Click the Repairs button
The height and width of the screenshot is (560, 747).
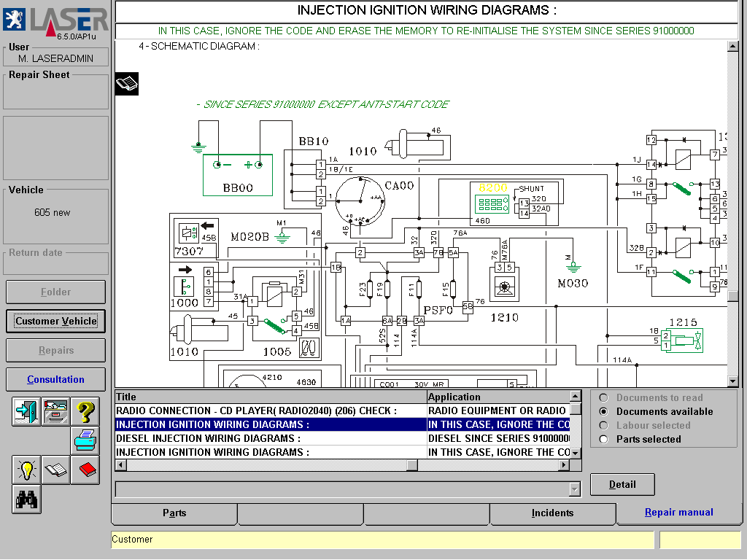pyautogui.click(x=55, y=351)
